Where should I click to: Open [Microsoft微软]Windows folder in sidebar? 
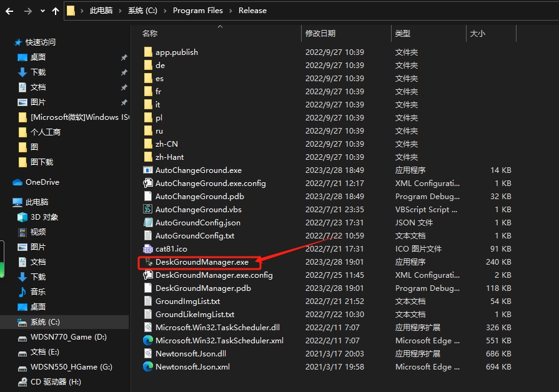coord(73,117)
